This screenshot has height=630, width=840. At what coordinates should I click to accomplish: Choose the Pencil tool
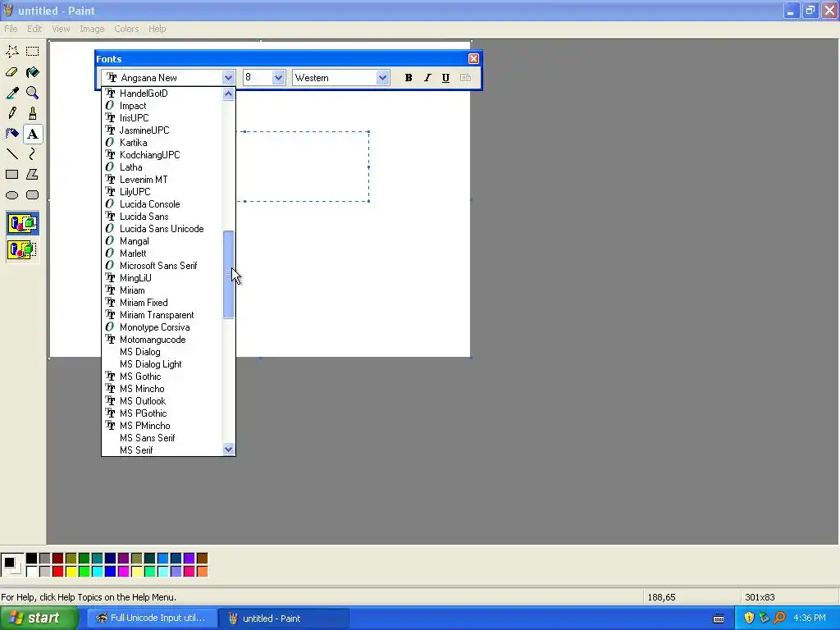[x=11, y=113]
